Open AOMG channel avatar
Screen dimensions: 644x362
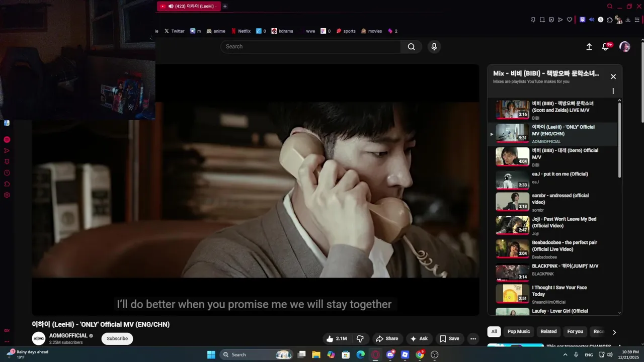[39, 339]
